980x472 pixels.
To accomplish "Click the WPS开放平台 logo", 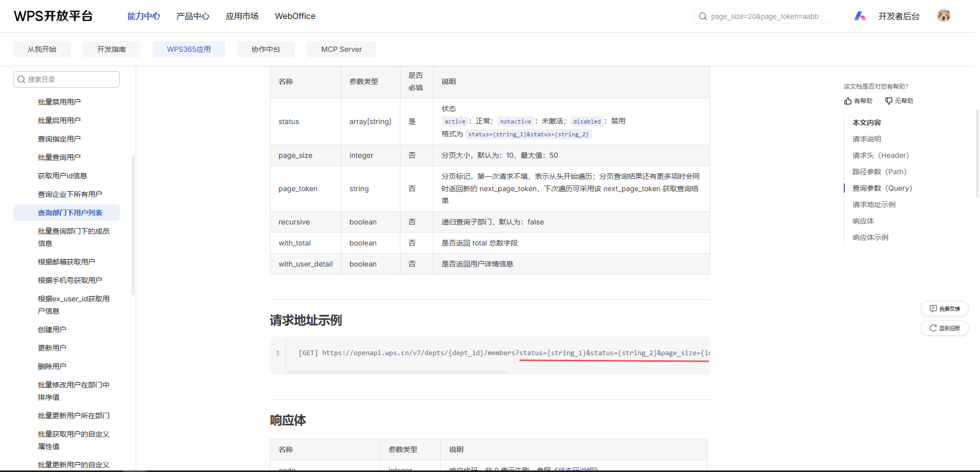I will pyautogui.click(x=53, y=16).
